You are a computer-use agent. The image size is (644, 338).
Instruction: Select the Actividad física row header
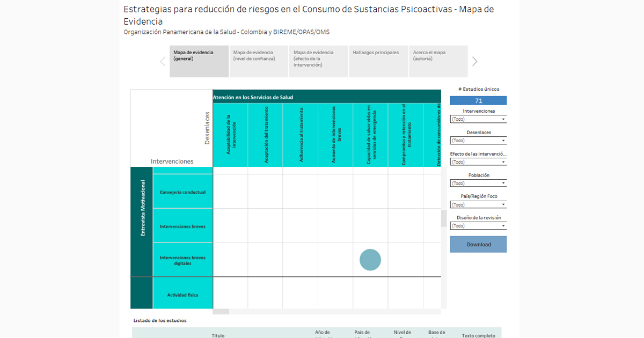[182, 295]
